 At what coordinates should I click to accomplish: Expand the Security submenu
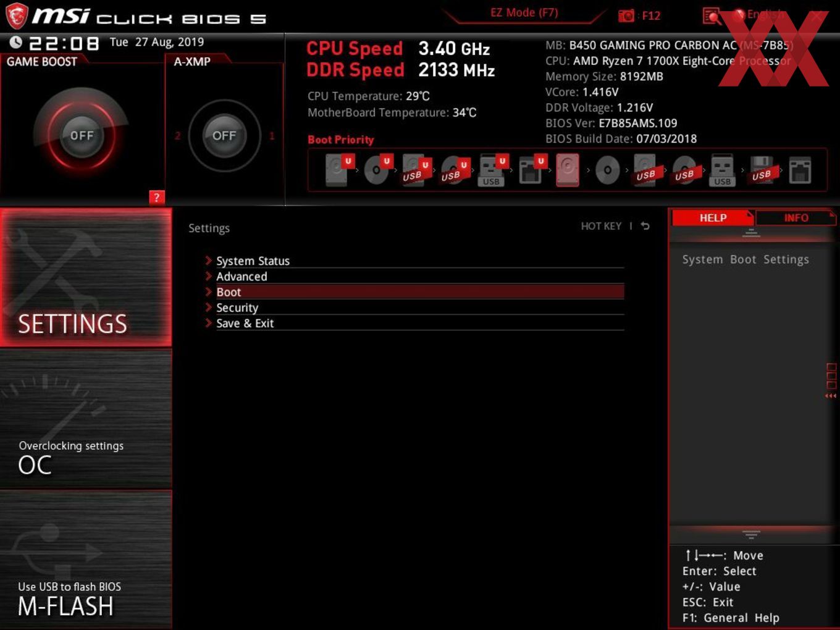(414, 307)
